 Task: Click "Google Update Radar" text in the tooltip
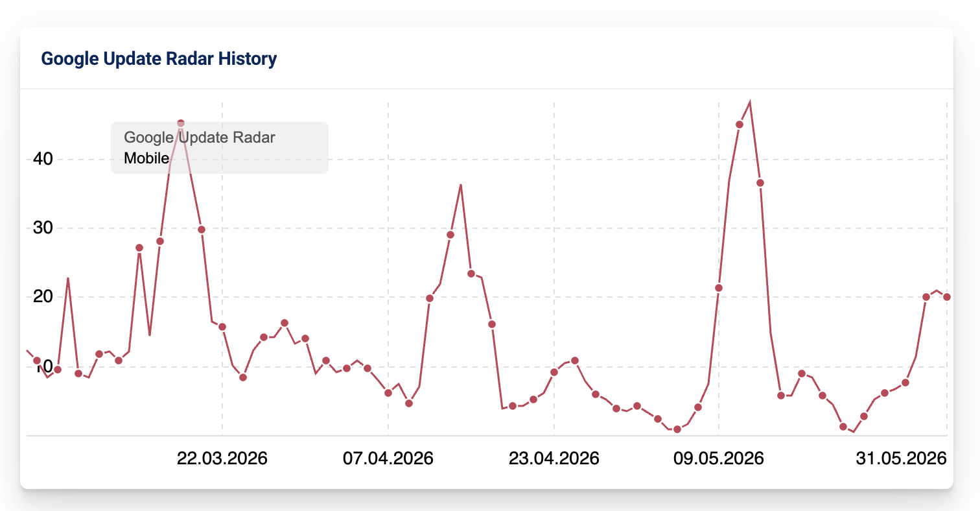200,137
